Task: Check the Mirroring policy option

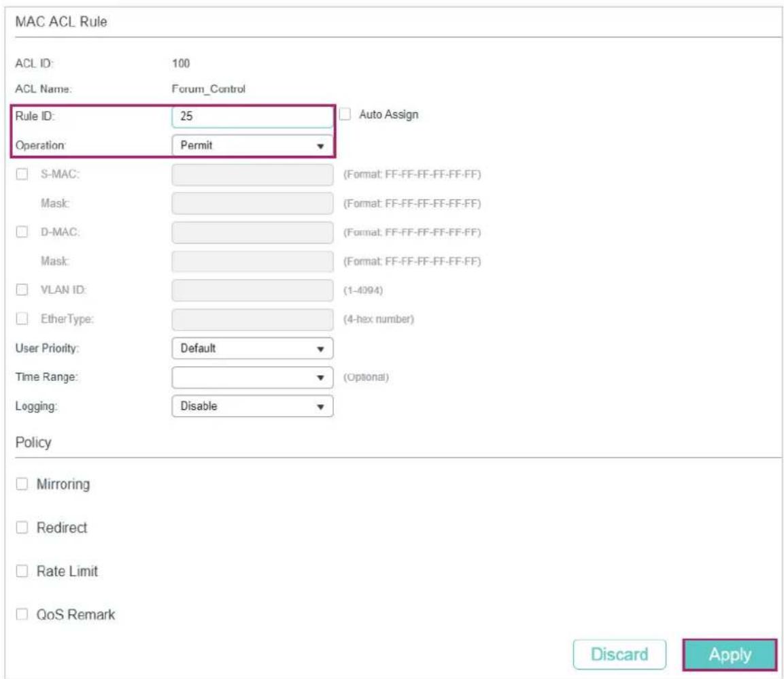Action: coord(22,484)
